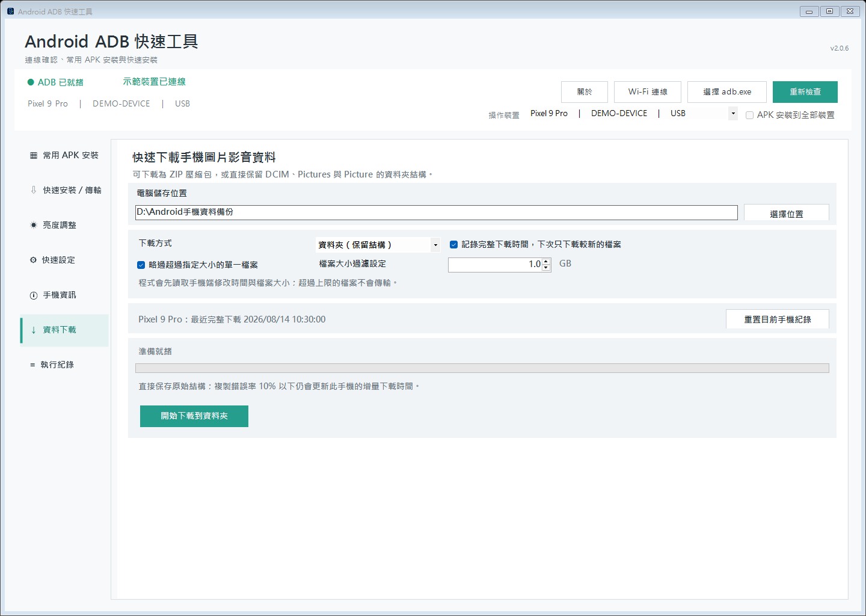The width and height of the screenshot is (866, 616).
Task: Uncheck 記錄完整下載時間 checkbox
Action: click(x=454, y=244)
